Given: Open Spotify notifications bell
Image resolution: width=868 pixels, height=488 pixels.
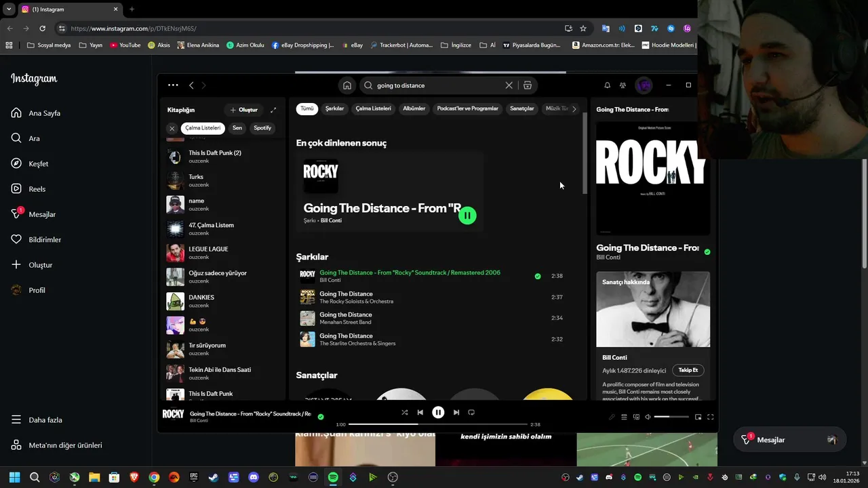Looking at the screenshot, I should [607, 85].
